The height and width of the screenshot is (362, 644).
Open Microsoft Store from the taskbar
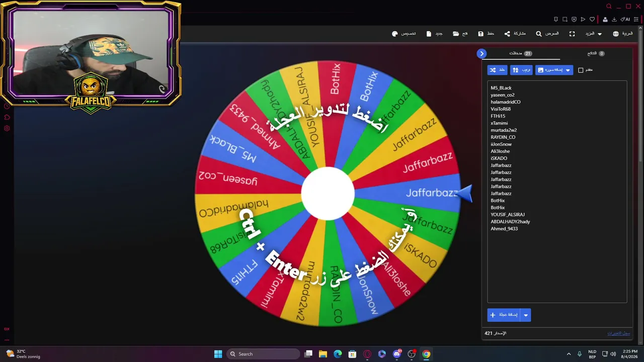(352, 354)
